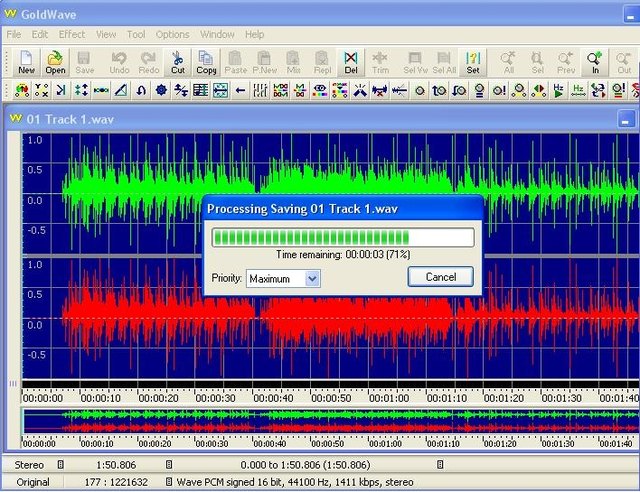Click the small icon next to Stereo status
640x492 pixels.
coord(60,465)
